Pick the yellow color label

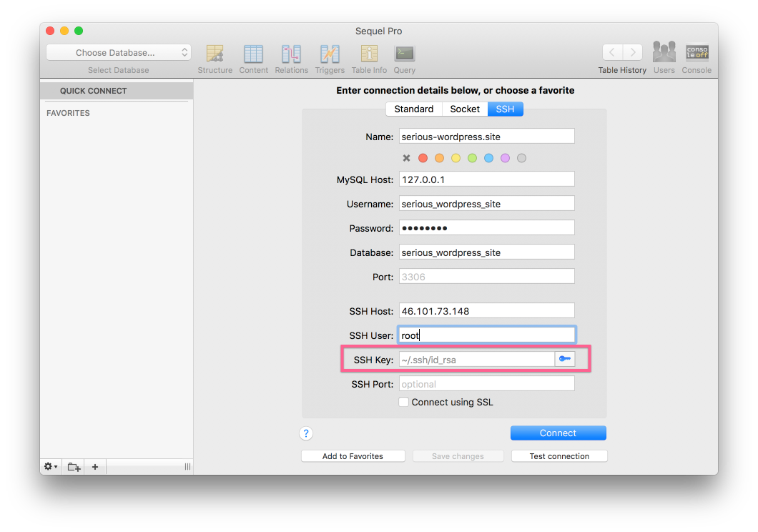(456, 158)
